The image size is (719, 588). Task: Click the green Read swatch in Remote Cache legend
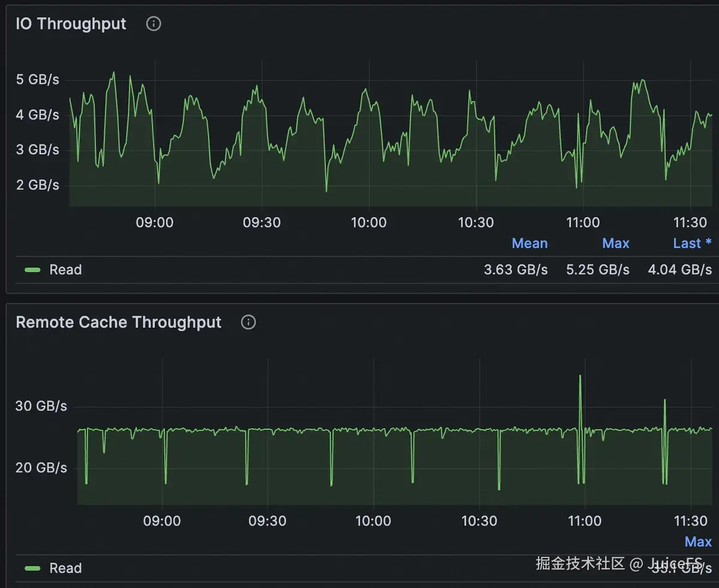pyautogui.click(x=32, y=568)
